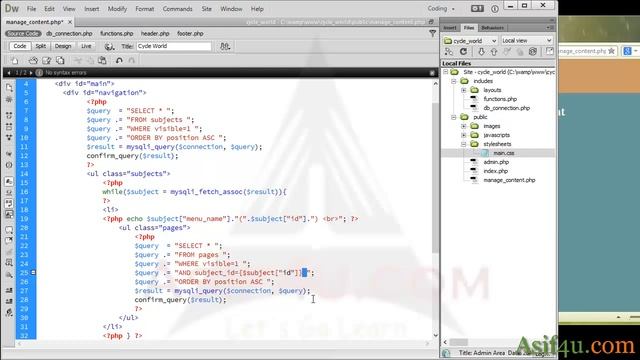The height and width of the screenshot is (360, 640).
Task: Open related file header.php
Action: click(155, 33)
